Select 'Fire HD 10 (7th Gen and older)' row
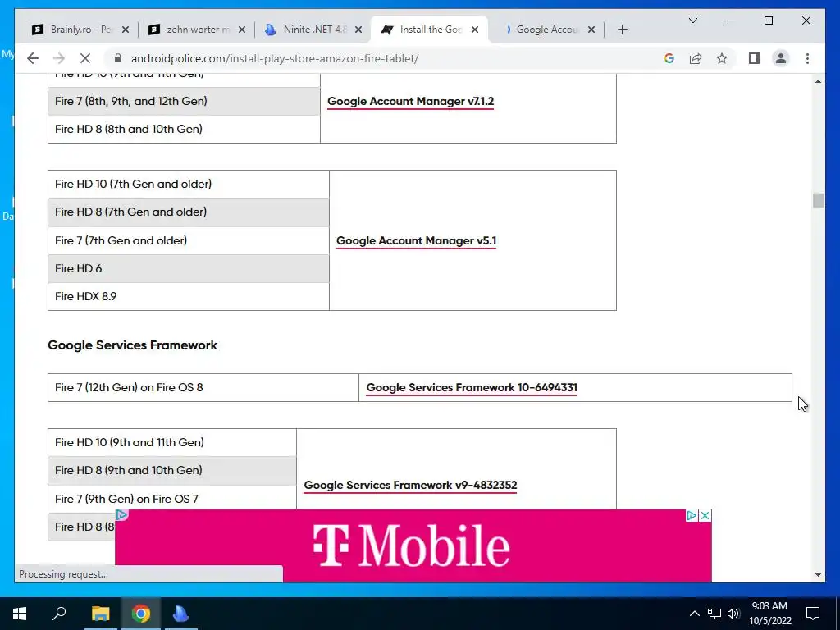This screenshot has height=630, width=840. pos(189,185)
